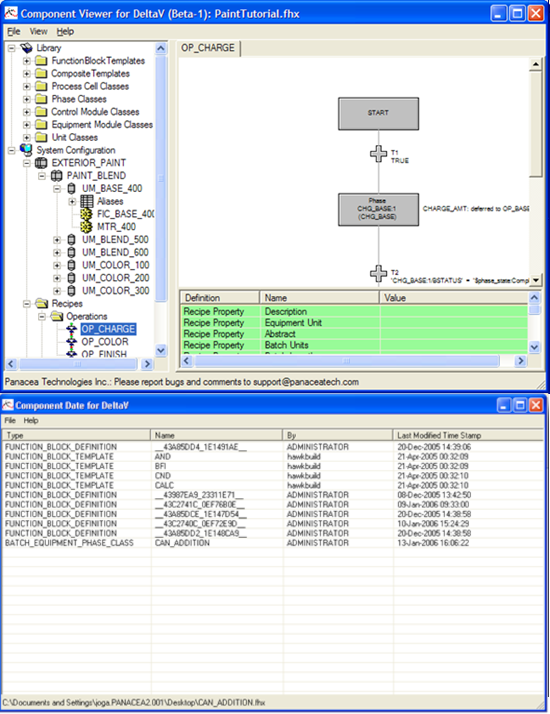550x714 pixels.
Task: Click the Recipes open folder icon
Action: tap(42, 303)
